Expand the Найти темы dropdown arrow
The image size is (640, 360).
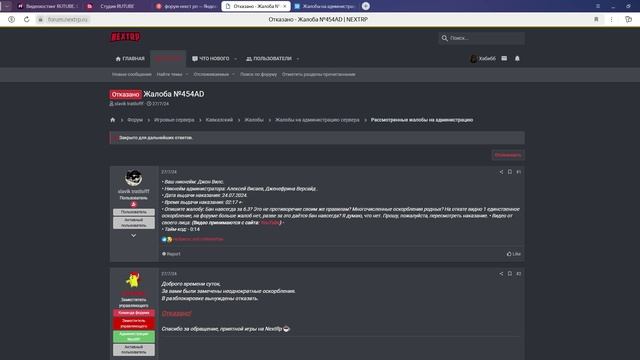coord(187,75)
